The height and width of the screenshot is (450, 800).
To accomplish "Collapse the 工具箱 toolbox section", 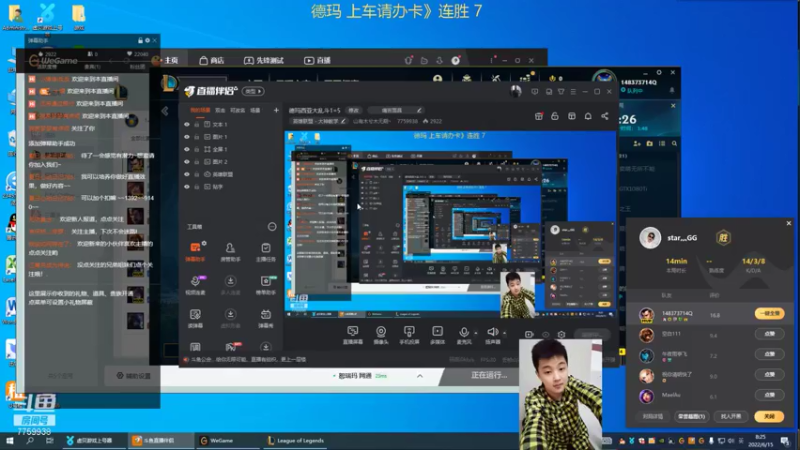I will click(272, 227).
